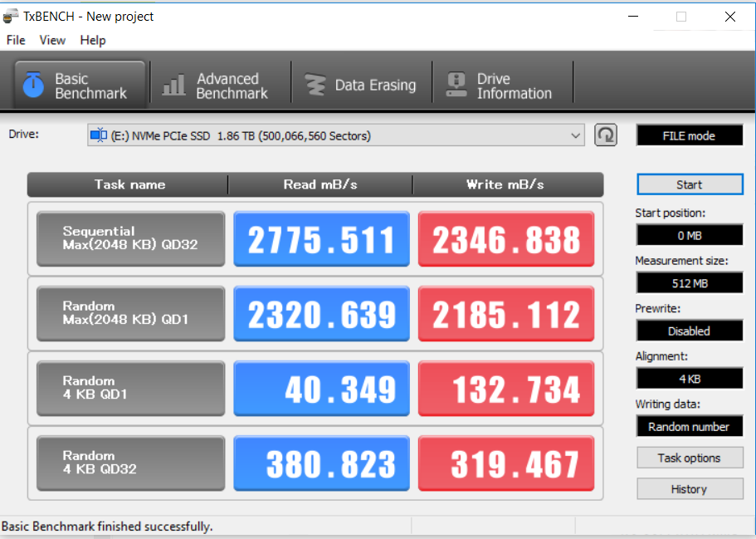Click the Prewrite Disabled field
Viewport: 756px width, 539px height.
click(x=689, y=331)
